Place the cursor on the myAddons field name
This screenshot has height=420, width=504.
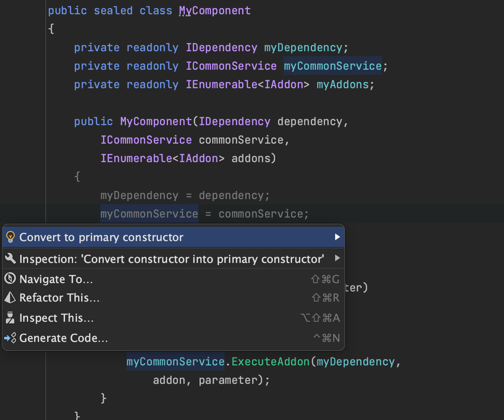pyautogui.click(x=342, y=84)
